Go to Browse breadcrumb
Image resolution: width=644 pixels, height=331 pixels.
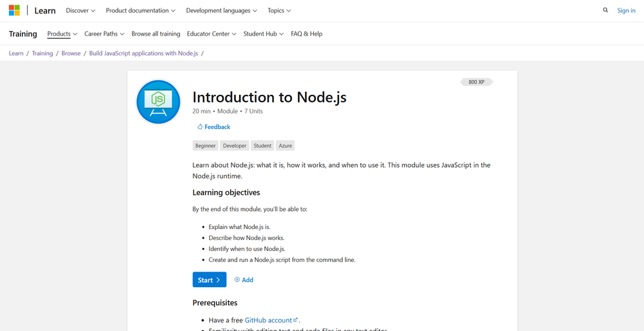[71, 54]
